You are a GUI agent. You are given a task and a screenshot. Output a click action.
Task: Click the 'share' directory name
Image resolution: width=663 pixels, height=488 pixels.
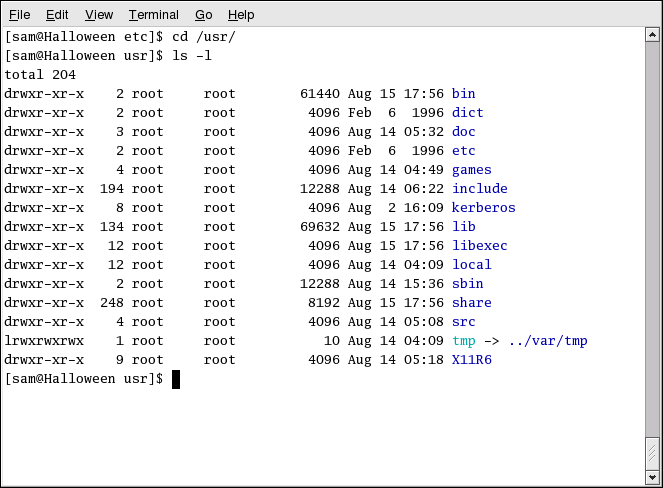pyautogui.click(x=472, y=303)
